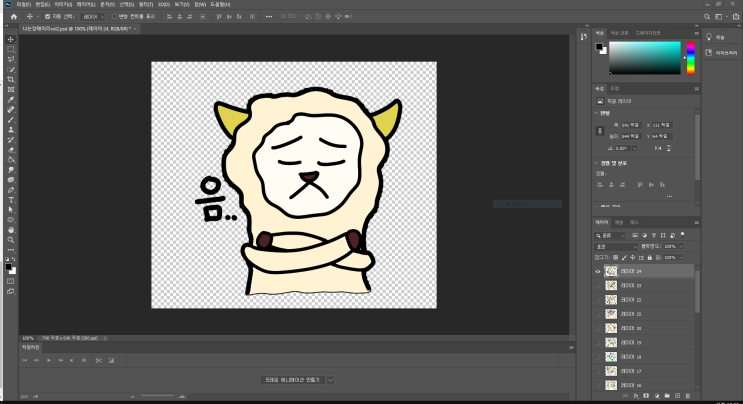
Task: Click the 프레임 애니메이션 만들기 button
Action: click(x=292, y=380)
